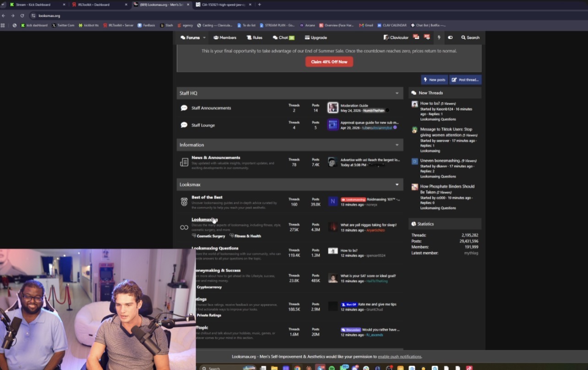This screenshot has height=370, width=588.
Task: Open the lightning bolt What's New icon
Action: tap(439, 38)
